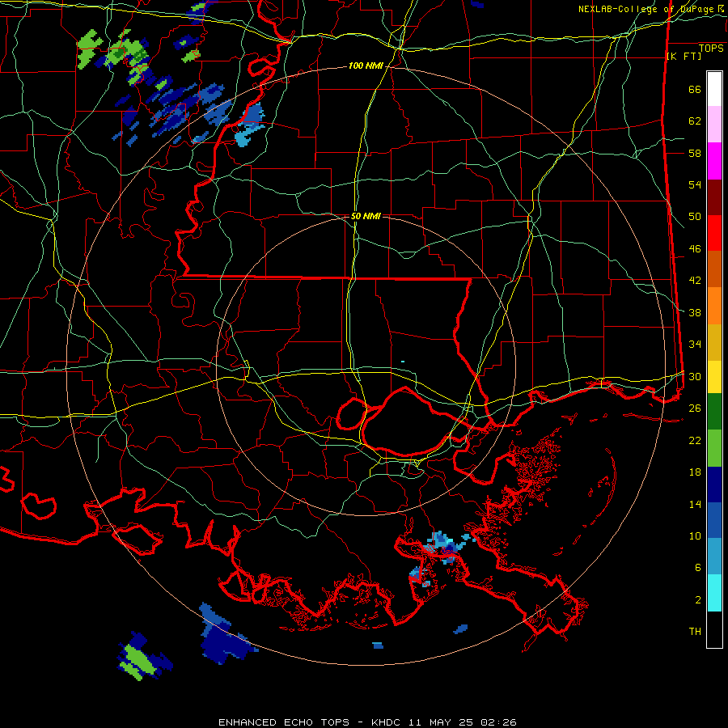Select the magenta swatch in the color scale
The height and width of the screenshot is (728, 728).
pos(714,161)
